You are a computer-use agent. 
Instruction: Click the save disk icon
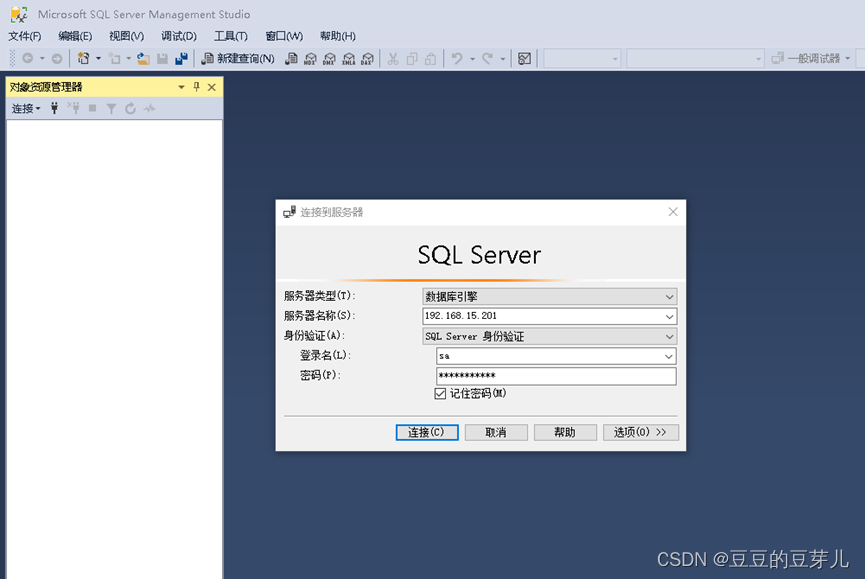click(x=162, y=58)
